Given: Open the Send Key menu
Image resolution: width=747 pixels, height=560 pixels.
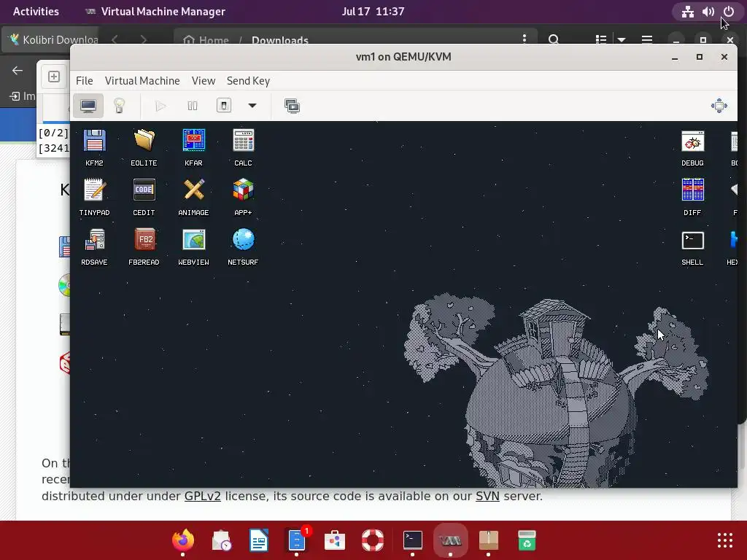Looking at the screenshot, I should coord(248,81).
